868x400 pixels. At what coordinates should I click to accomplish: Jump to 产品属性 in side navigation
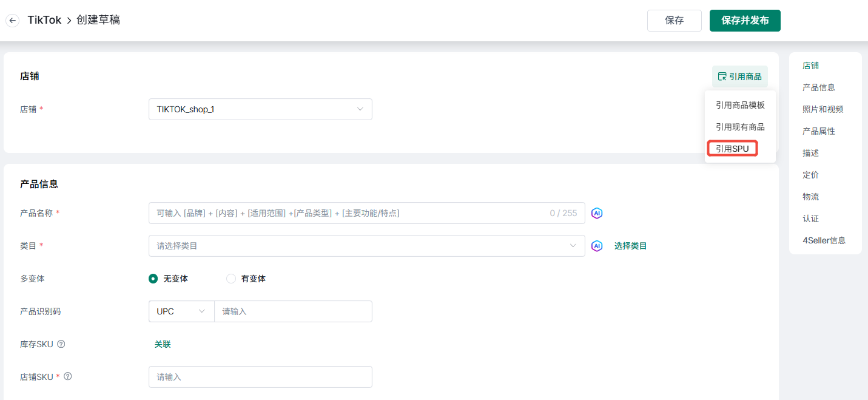(x=819, y=131)
